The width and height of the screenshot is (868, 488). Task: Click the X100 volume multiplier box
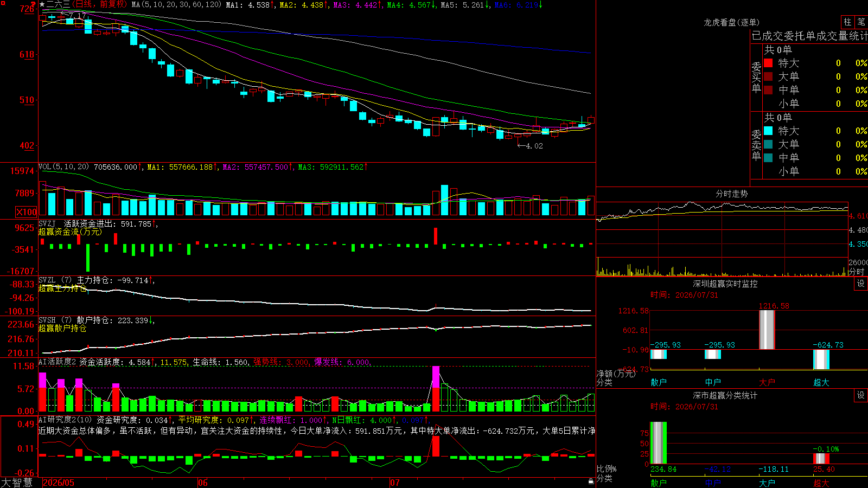(27, 212)
